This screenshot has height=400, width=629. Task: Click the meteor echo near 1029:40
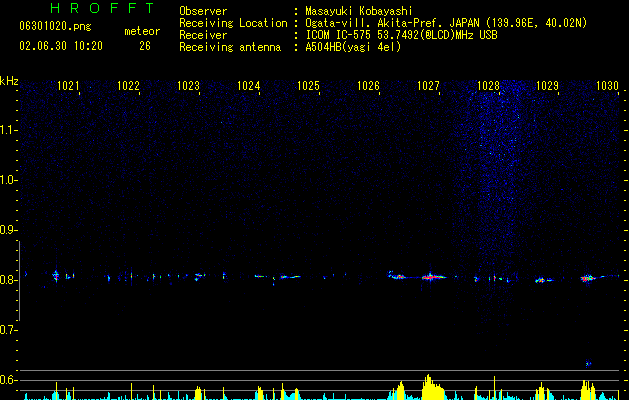[x=587, y=278]
